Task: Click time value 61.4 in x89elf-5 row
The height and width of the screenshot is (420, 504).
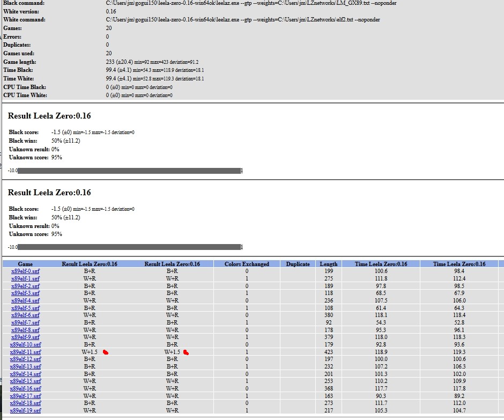Action: [381, 308]
